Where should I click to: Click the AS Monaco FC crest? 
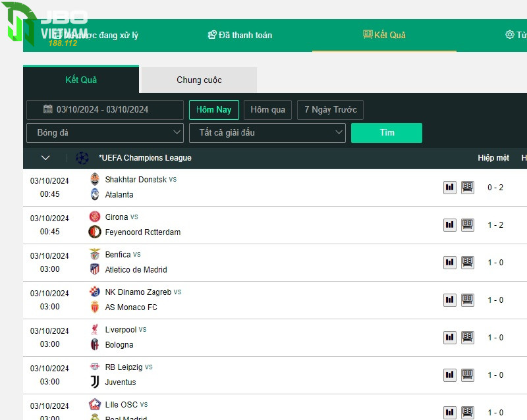95,307
